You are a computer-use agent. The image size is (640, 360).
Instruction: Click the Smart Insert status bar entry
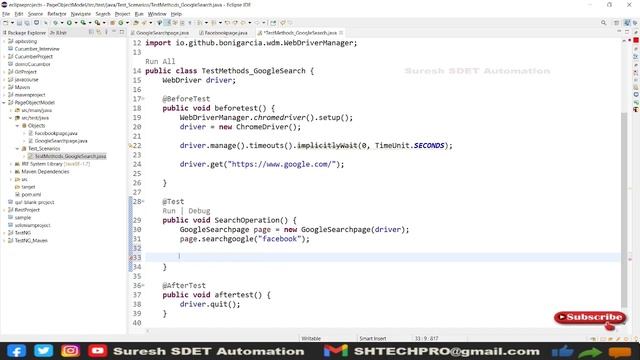click(x=372, y=338)
